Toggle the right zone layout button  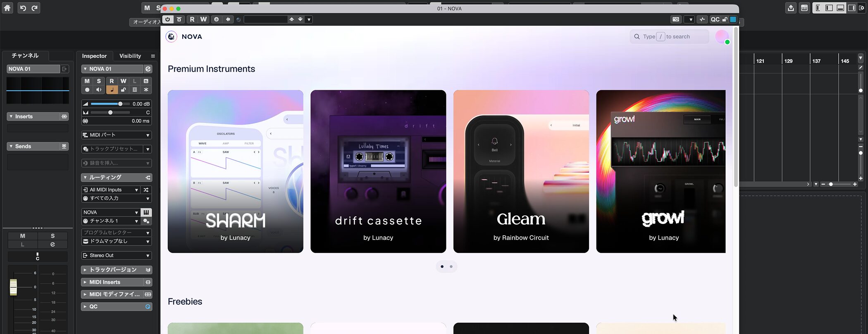pyautogui.click(x=851, y=8)
